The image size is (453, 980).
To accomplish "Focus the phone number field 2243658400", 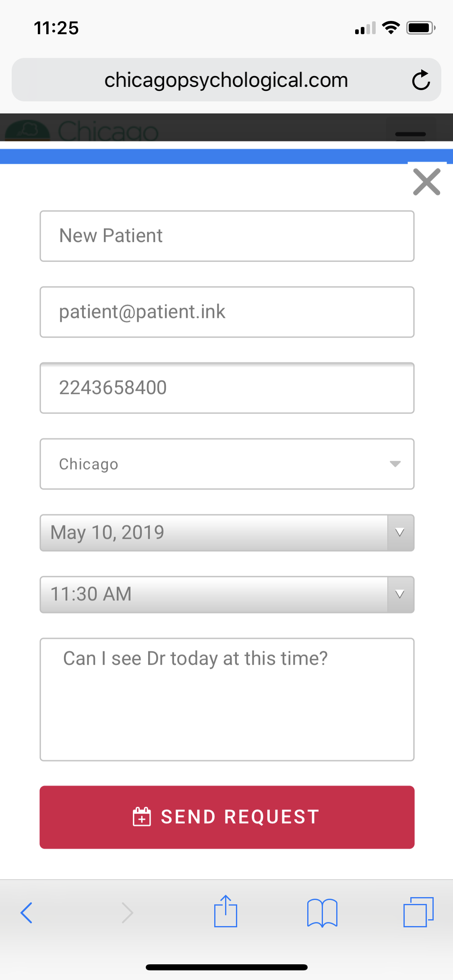I will pos(227,388).
